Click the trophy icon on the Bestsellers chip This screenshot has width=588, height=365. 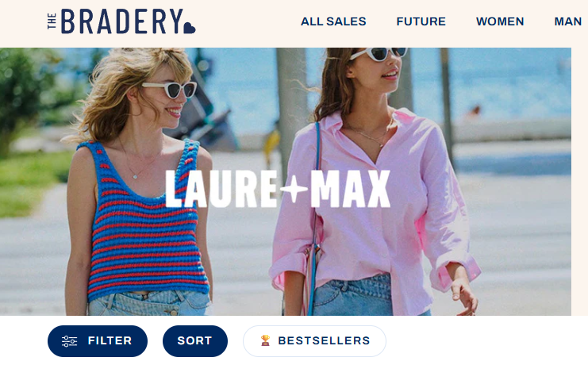tap(266, 340)
